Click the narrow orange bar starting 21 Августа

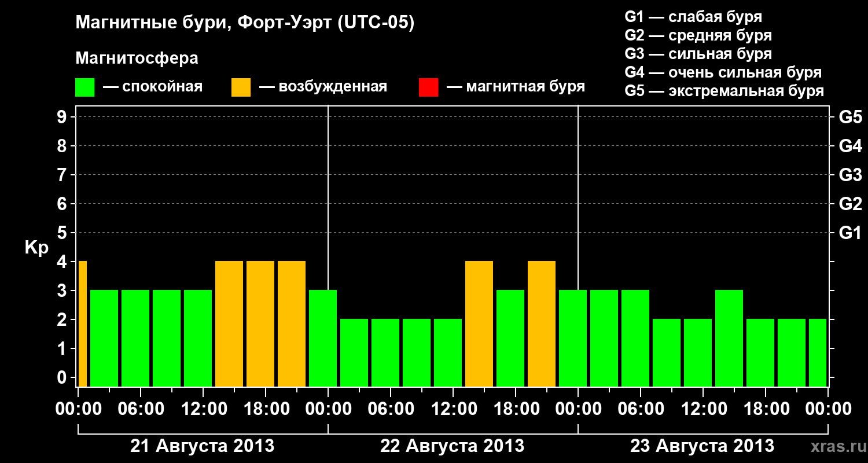(x=83, y=324)
